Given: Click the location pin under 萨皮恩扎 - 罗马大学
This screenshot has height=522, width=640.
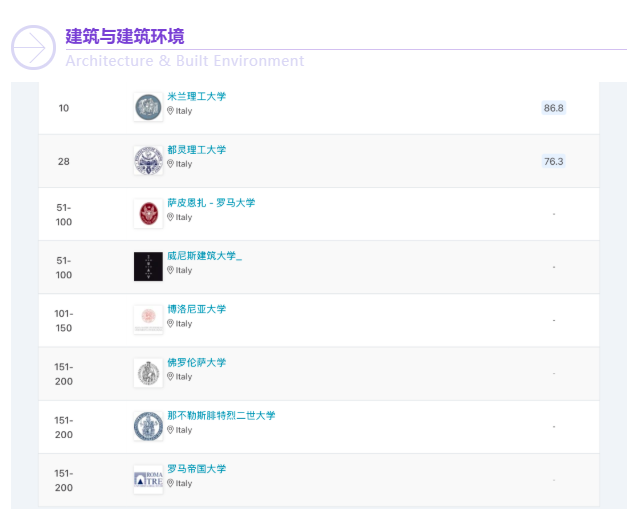Looking at the screenshot, I should tap(171, 217).
